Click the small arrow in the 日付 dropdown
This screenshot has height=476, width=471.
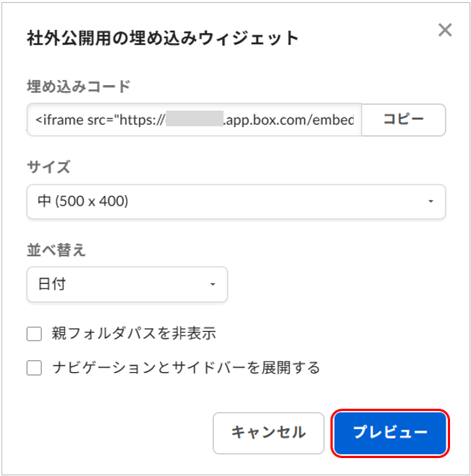pos(212,285)
